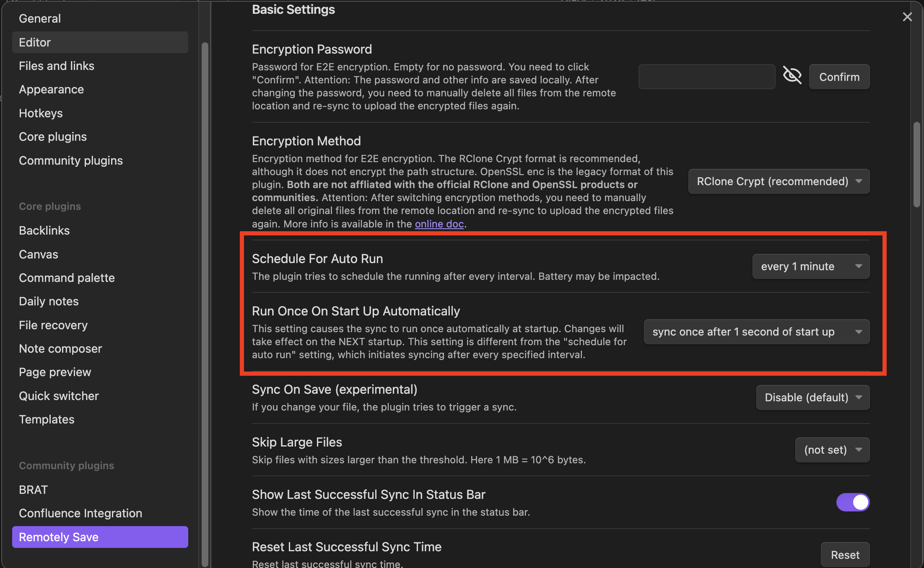Image resolution: width=924 pixels, height=568 pixels.
Task: Click the settings content scrollbar
Action: point(917,165)
